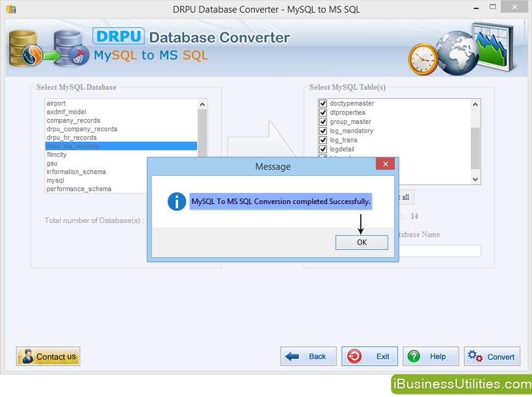The height and width of the screenshot is (397, 532).
Task: Click the Exit button
Action: (x=369, y=356)
